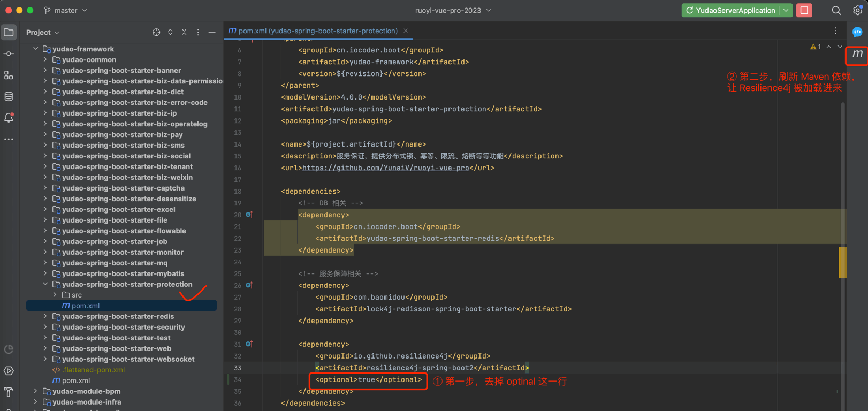
Task: Open IDE settings gear icon
Action: coord(857,10)
